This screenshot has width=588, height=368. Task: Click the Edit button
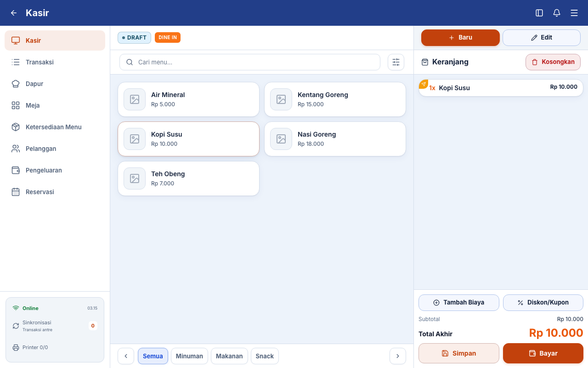(542, 38)
